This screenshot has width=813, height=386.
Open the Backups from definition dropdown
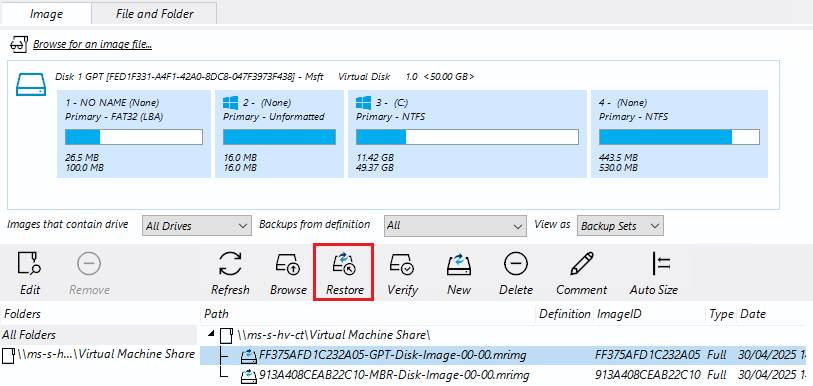pyautogui.click(x=455, y=226)
